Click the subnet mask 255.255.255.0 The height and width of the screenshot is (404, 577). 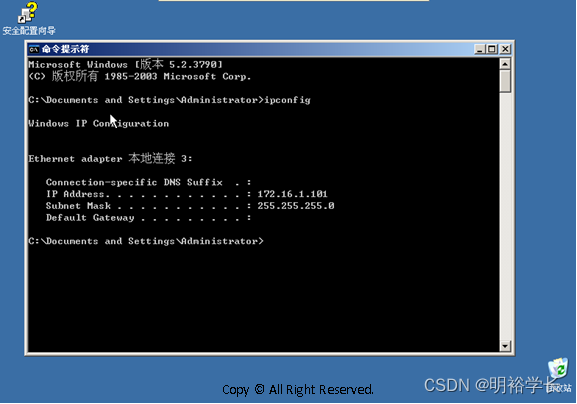(x=296, y=206)
